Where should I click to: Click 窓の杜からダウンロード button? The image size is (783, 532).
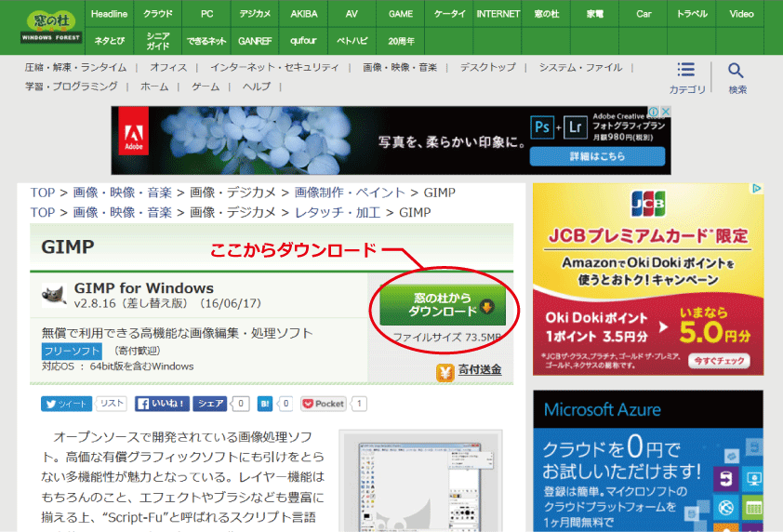coord(443,305)
